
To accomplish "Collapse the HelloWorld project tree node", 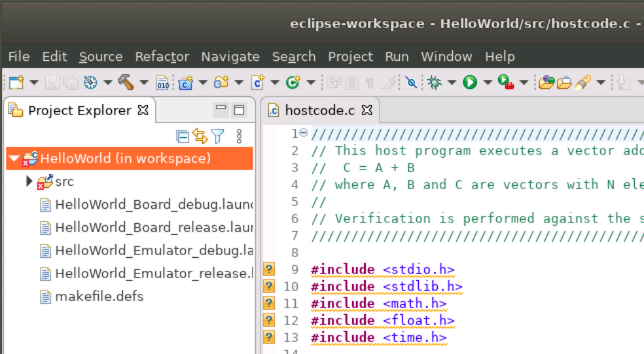I will [x=14, y=158].
